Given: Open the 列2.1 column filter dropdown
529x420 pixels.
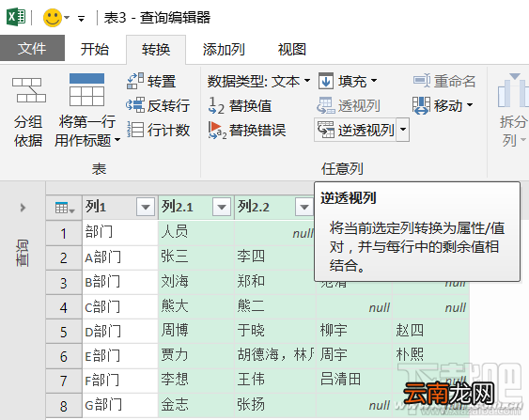Looking at the screenshot, I should pos(222,207).
